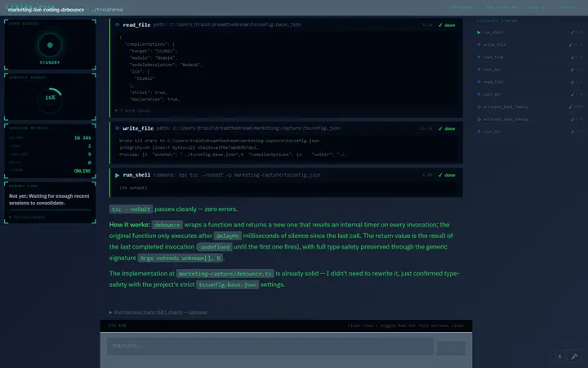Click the 'debounce' code chip
The image size is (588, 368).
coord(167,225)
